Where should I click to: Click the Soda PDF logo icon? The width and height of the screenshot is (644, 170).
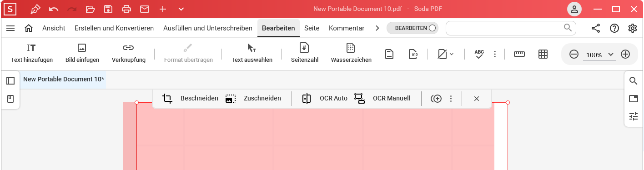click(x=10, y=9)
